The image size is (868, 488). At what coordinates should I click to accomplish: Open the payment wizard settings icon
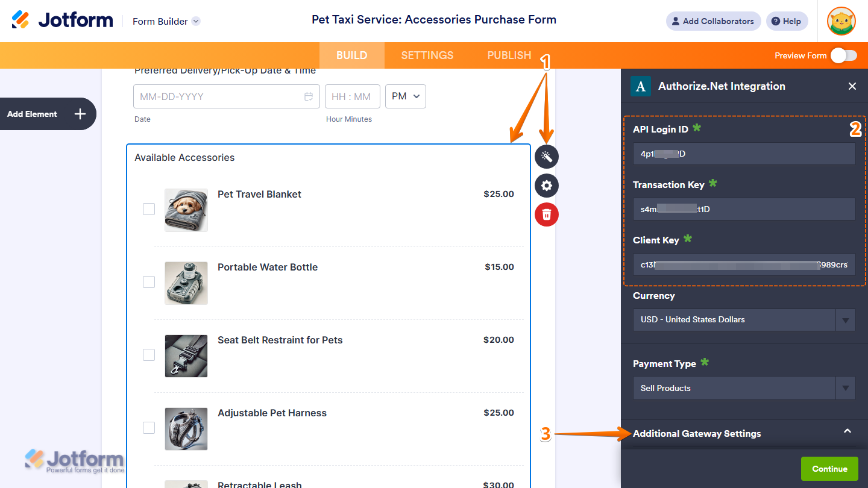click(546, 157)
